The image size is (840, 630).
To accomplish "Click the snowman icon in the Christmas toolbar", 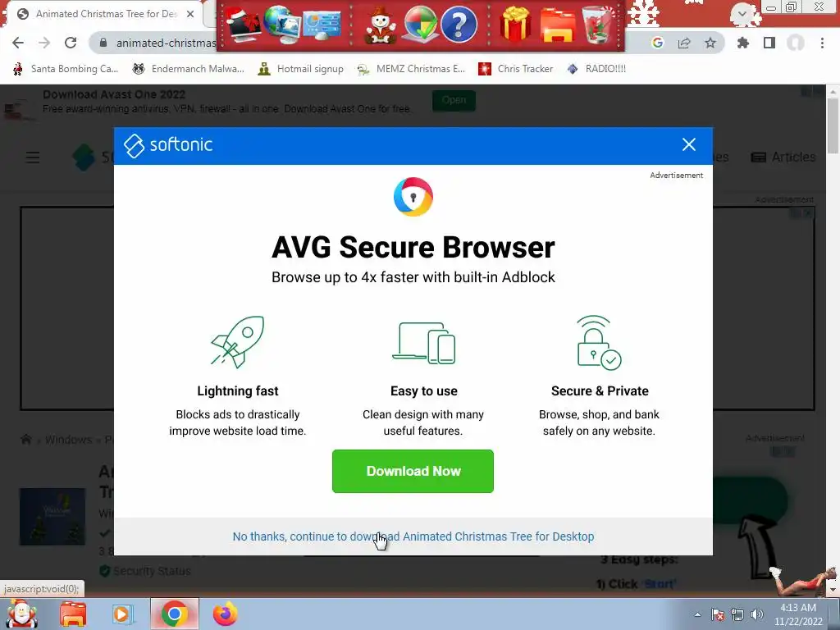I will [381, 25].
